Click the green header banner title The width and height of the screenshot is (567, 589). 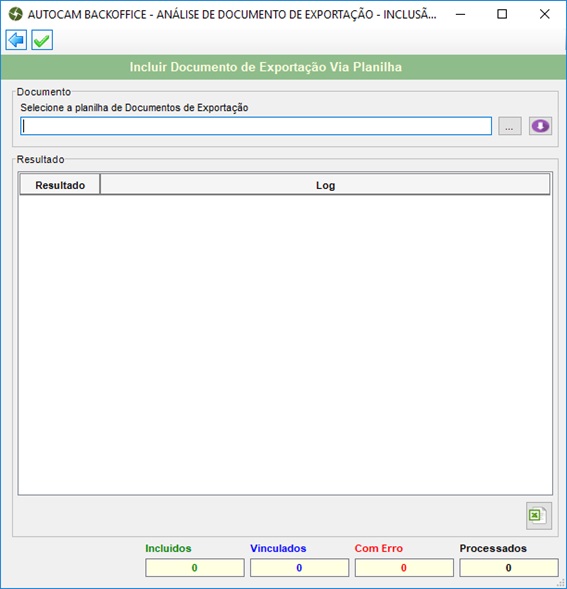pyautogui.click(x=266, y=67)
